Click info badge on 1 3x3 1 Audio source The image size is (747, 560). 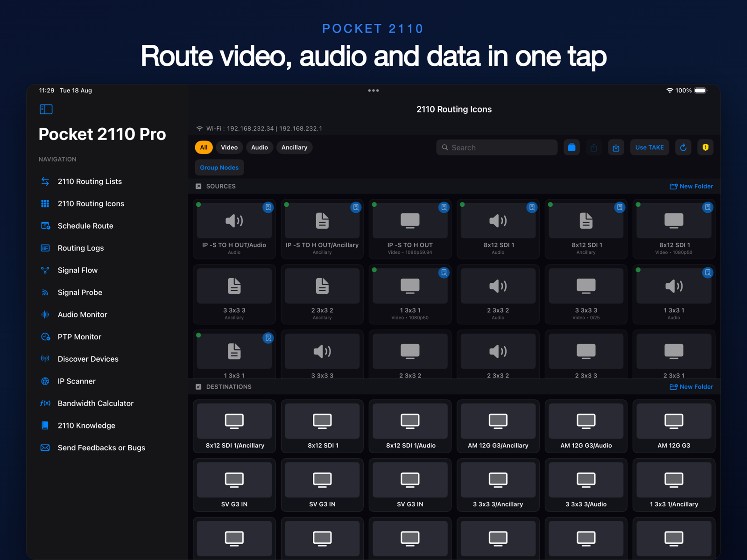708,273
